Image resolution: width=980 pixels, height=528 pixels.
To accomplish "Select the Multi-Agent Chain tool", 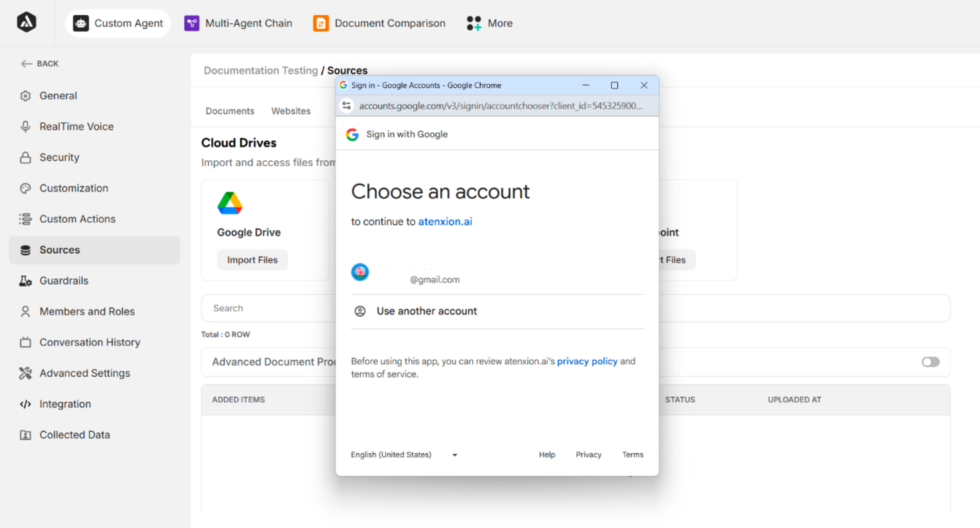I will click(x=238, y=23).
